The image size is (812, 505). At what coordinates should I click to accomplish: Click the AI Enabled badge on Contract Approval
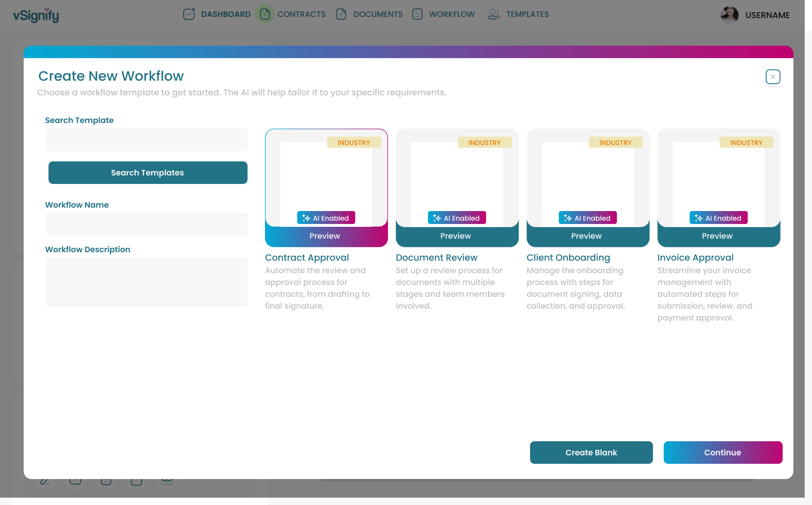coord(326,218)
